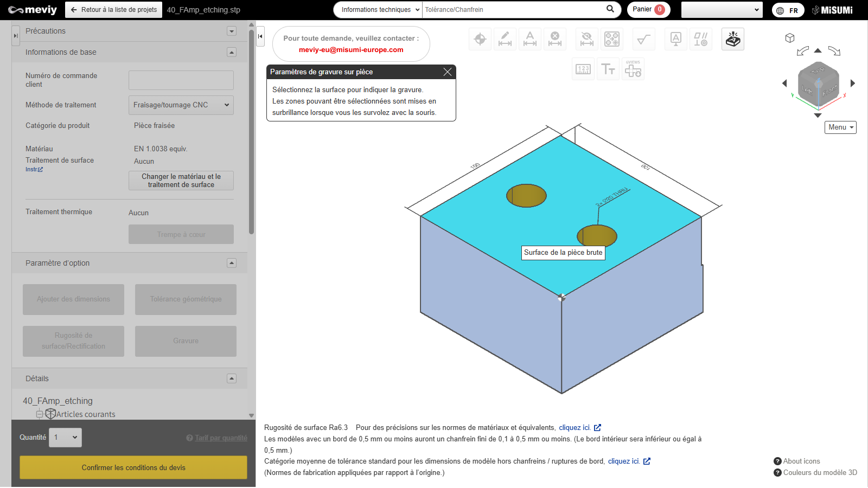Open the Quantité dropdown
Screen dimensions: 868x488
66,438
